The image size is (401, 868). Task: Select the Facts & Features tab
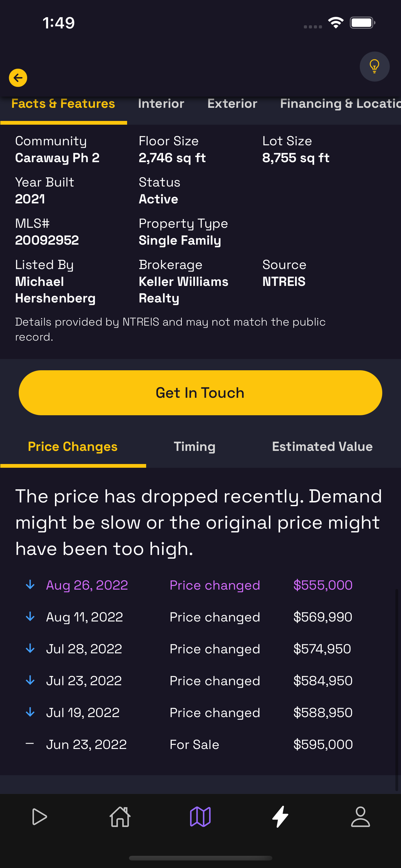tap(63, 103)
